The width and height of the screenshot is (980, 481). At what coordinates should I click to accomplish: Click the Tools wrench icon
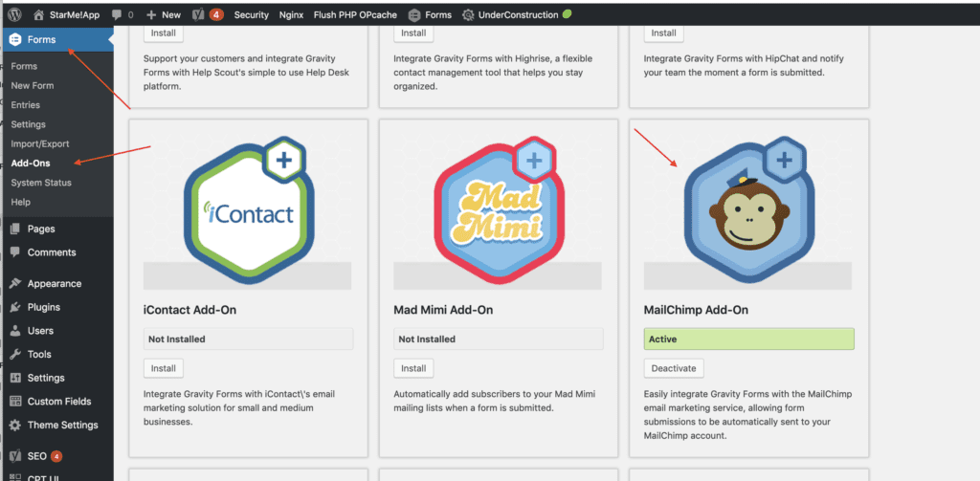15,354
